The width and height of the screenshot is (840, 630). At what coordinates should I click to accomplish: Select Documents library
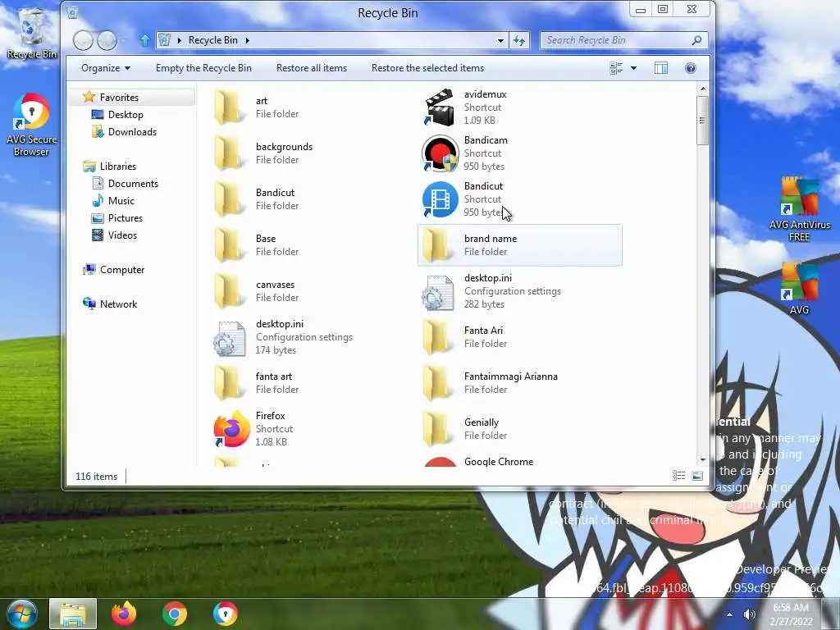[132, 183]
